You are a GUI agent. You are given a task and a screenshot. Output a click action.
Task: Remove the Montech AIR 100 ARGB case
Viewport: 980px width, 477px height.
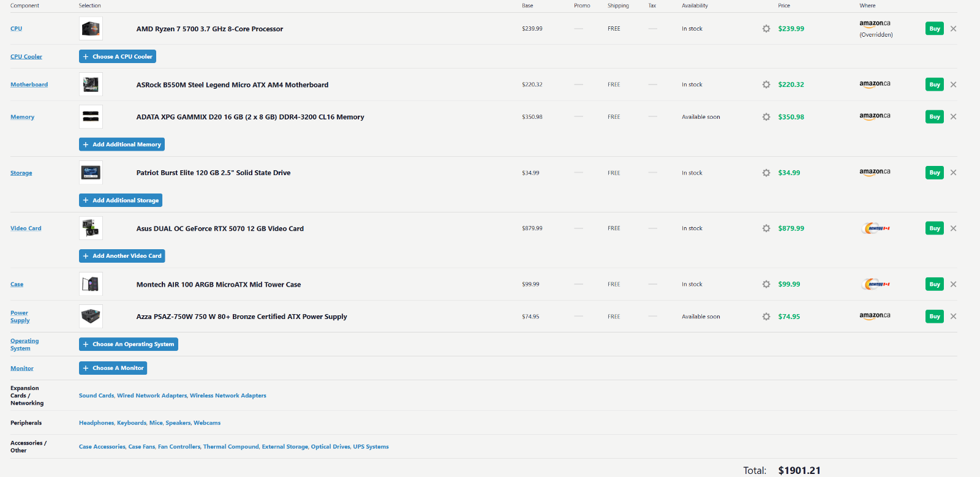pyautogui.click(x=953, y=284)
